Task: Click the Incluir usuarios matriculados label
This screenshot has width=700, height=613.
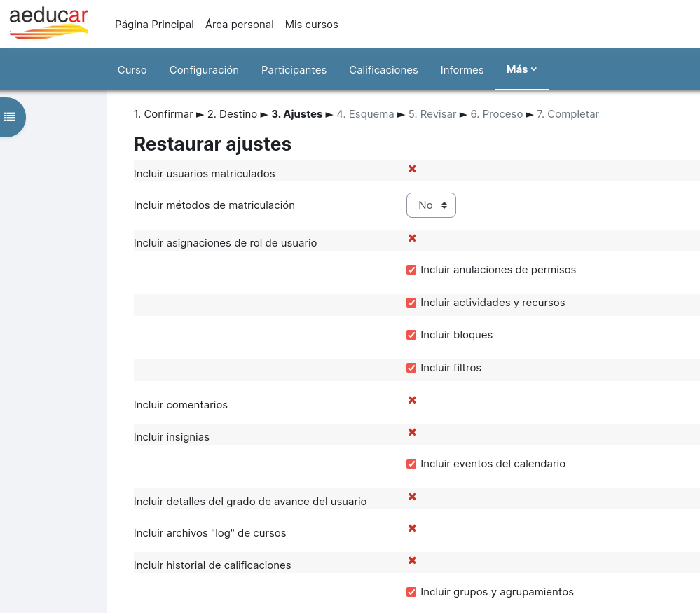Action: [204, 174]
